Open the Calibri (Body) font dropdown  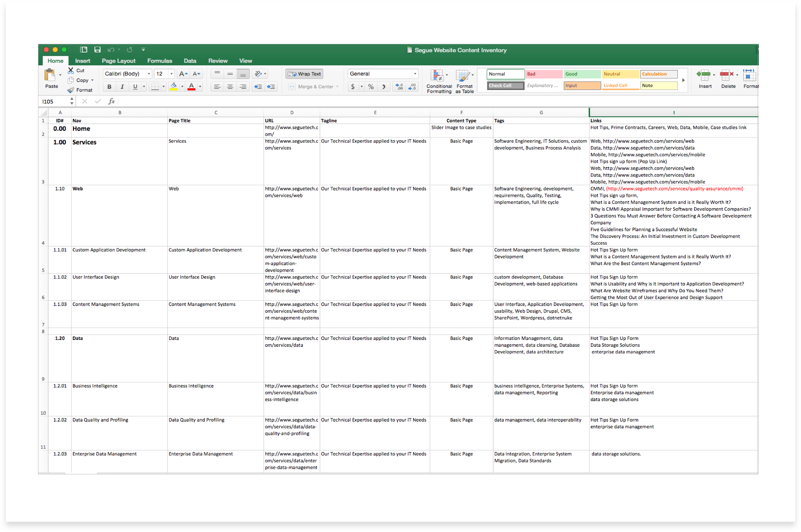(x=148, y=73)
